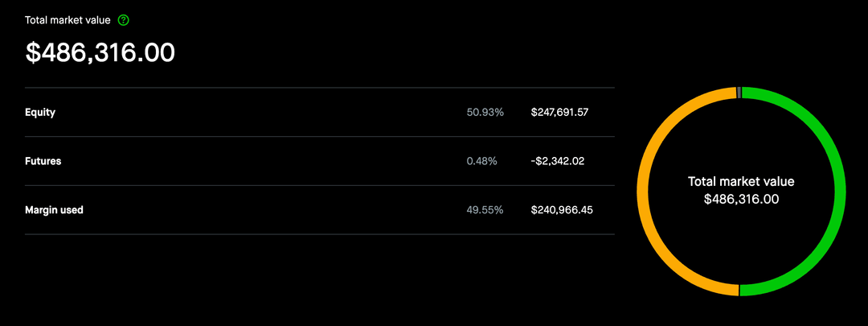Select the -$2,342.02 futures value
This screenshot has width=868, height=326.
coord(557,161)
